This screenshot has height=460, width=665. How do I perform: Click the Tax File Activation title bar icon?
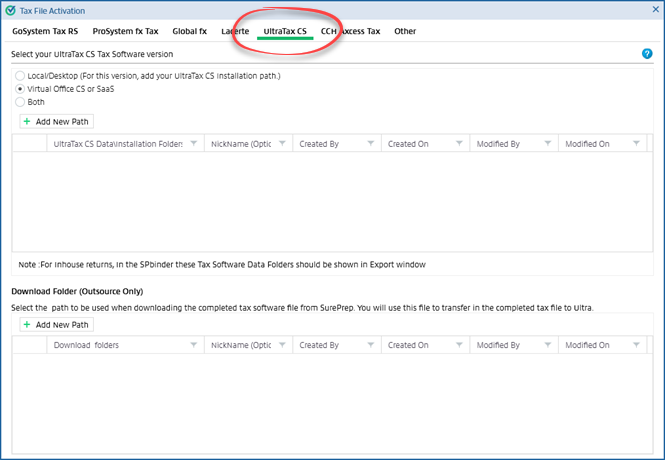pos(10,10)
